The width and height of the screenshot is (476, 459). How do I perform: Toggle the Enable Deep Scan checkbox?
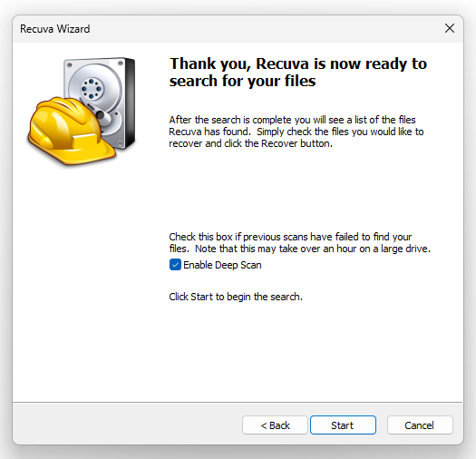coord(175,265)
